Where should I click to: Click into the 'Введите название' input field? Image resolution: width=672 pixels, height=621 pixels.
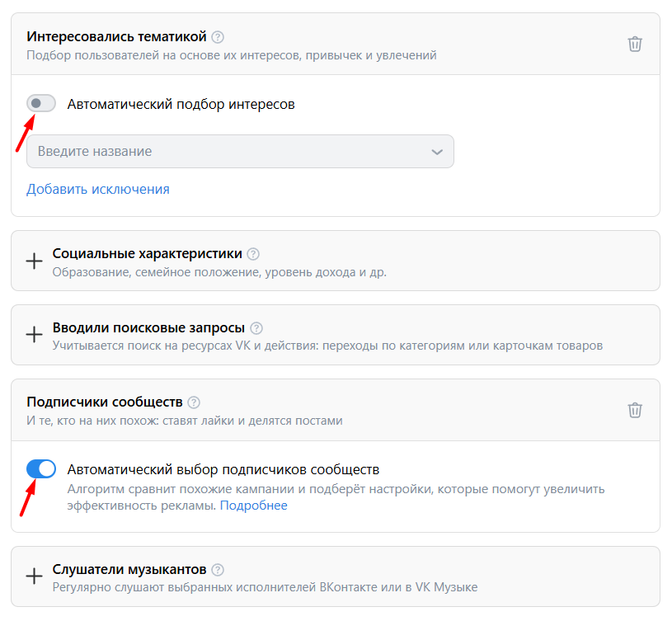point(223,152)
